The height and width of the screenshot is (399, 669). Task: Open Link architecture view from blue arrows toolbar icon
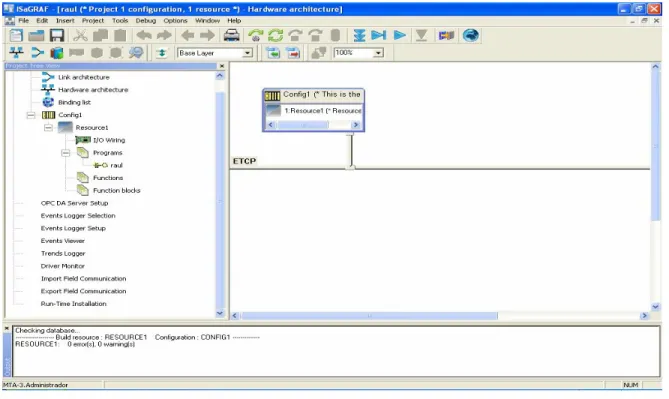(x=38, y=53)
